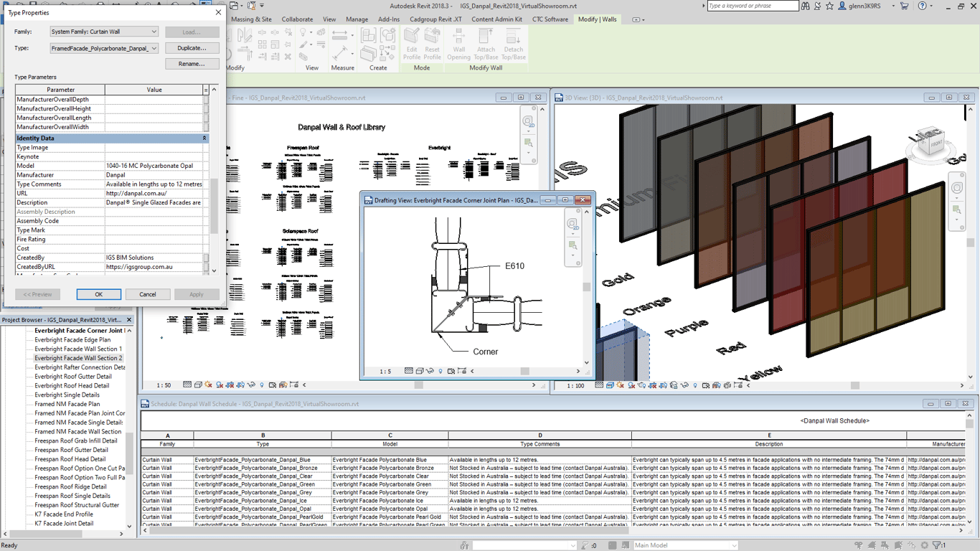Open the Collaborate ribbon tab

point(297,19)
